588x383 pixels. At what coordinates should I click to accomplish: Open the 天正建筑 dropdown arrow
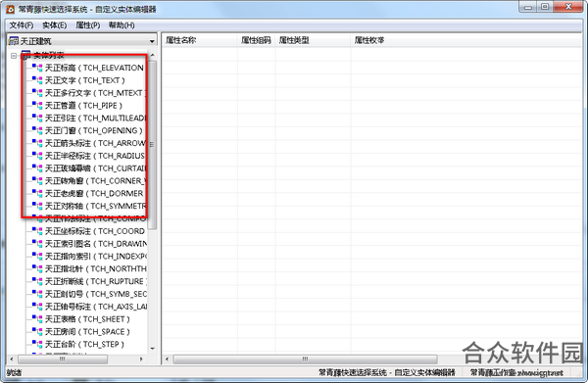(152, 41)
